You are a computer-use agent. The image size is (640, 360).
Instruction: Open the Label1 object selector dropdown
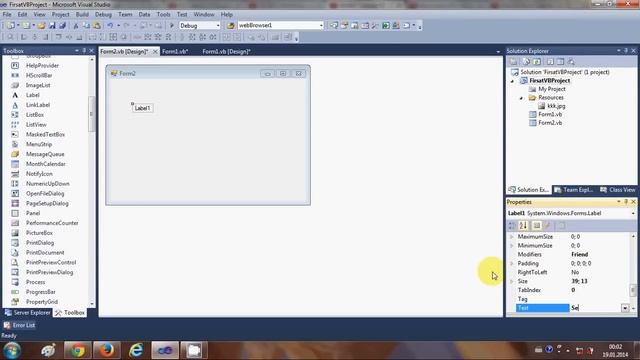pos(633,213)
